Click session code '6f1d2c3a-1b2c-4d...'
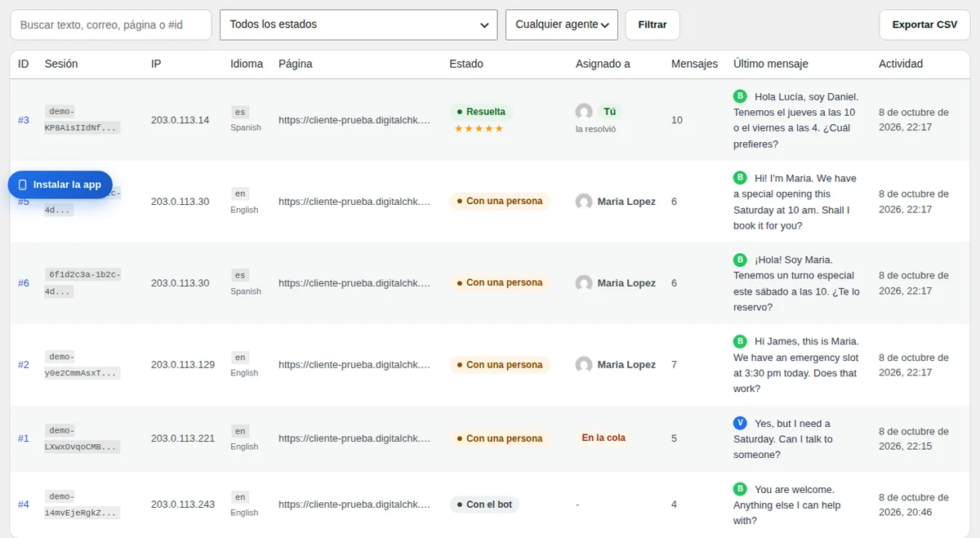The width and height of the screenshot is (980, 538). tap(82, 283)
